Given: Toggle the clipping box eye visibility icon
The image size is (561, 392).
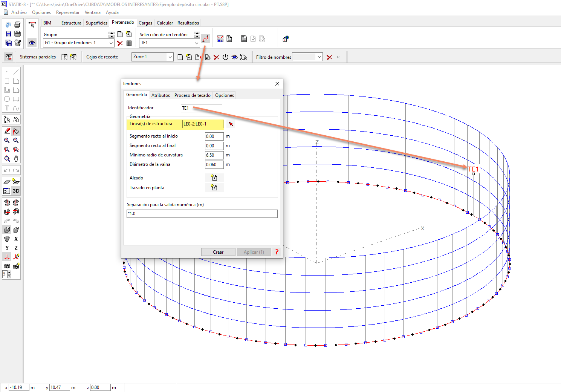Looking at the screenshot, I should [234, 57].
